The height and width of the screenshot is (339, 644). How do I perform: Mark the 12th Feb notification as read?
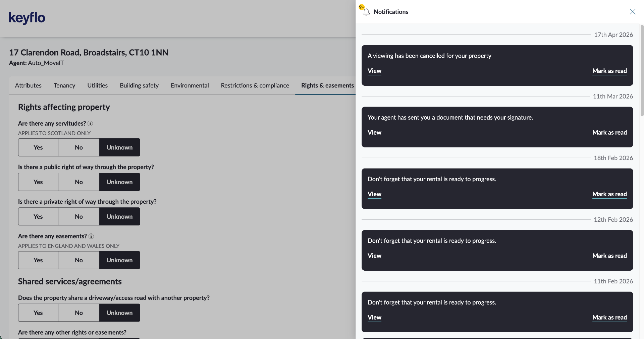point(609,256)
